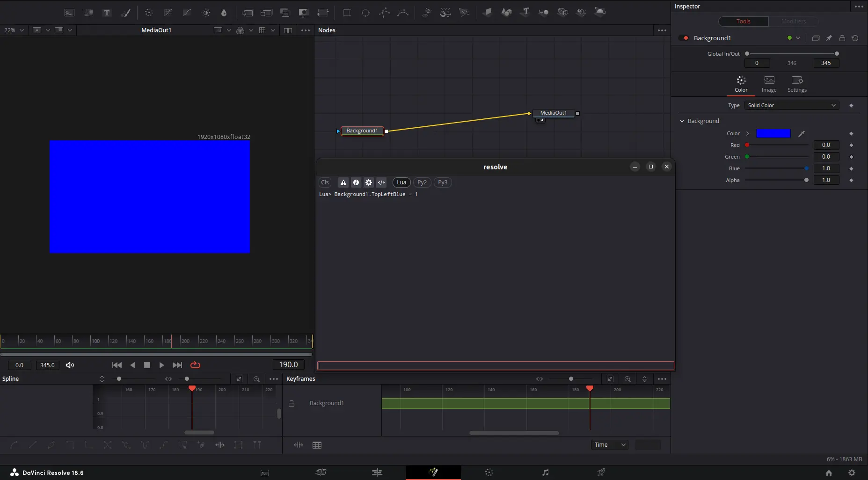Play the composition forward

click(162, 365)
